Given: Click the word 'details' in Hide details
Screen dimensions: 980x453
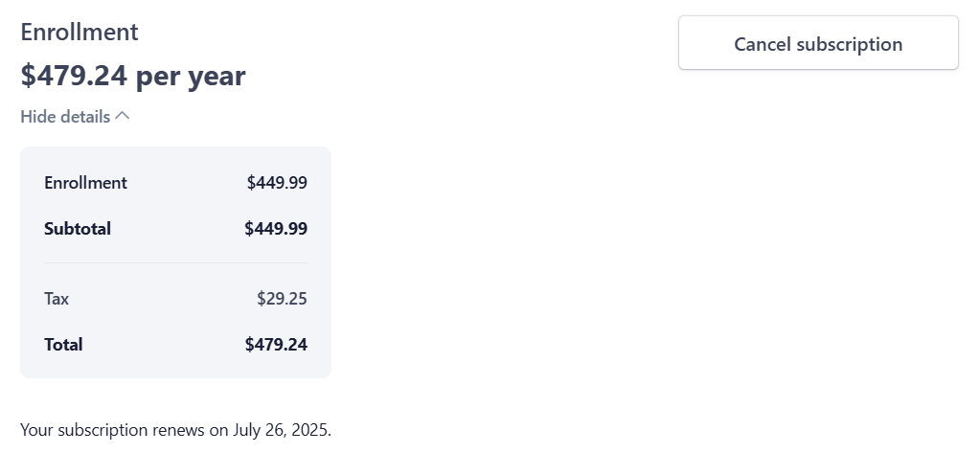Looking at the screenshot, I should coord(85,117).
